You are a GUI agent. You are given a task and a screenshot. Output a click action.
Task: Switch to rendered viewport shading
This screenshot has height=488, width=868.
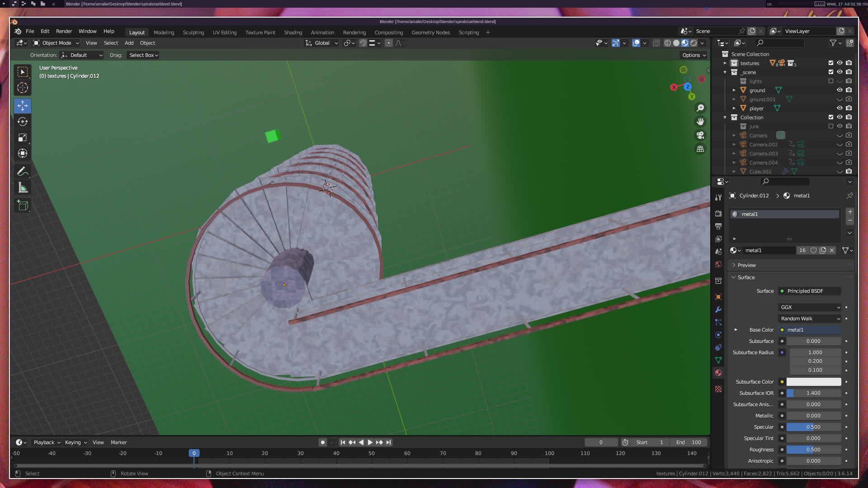pos(693,43)
